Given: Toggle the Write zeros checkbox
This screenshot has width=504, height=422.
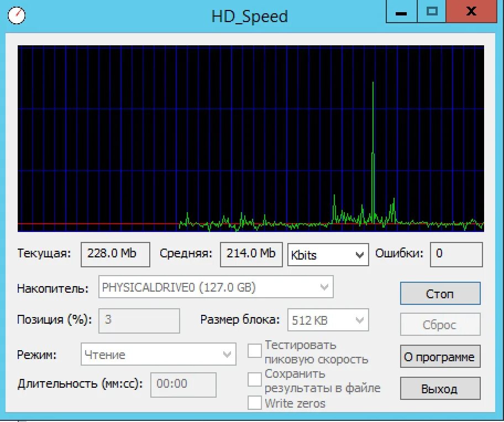Looking at the screenshot, I should point(255,403).
